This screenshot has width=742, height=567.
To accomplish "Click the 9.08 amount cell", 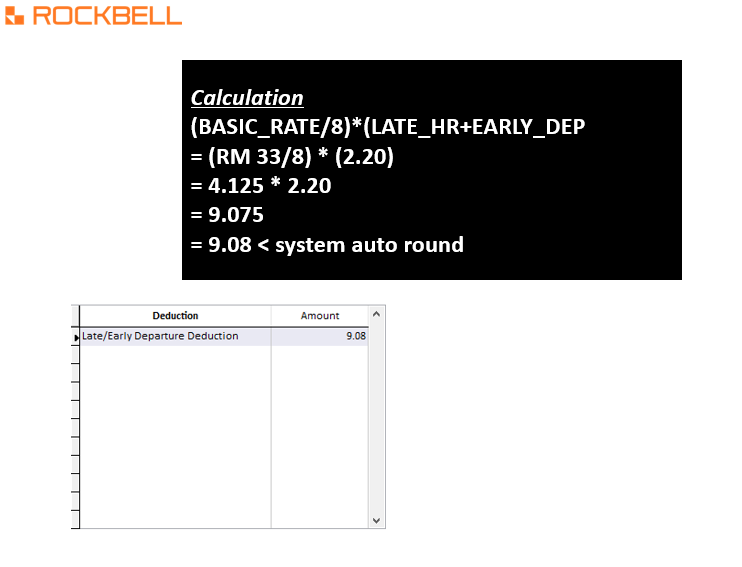I will [320, 336].
